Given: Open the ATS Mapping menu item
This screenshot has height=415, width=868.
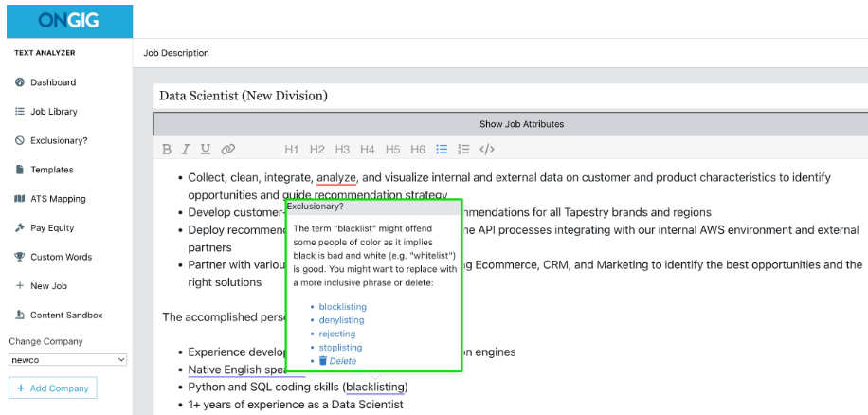Looking at the screenshot, I should pos(58,199).
